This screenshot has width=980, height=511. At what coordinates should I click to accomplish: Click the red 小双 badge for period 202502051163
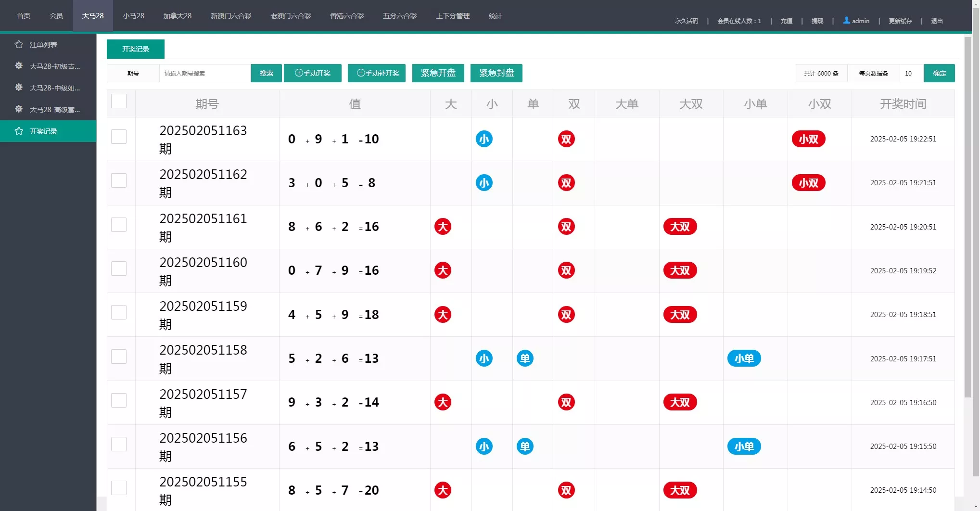pyautogui.click(x=808, y=139)
